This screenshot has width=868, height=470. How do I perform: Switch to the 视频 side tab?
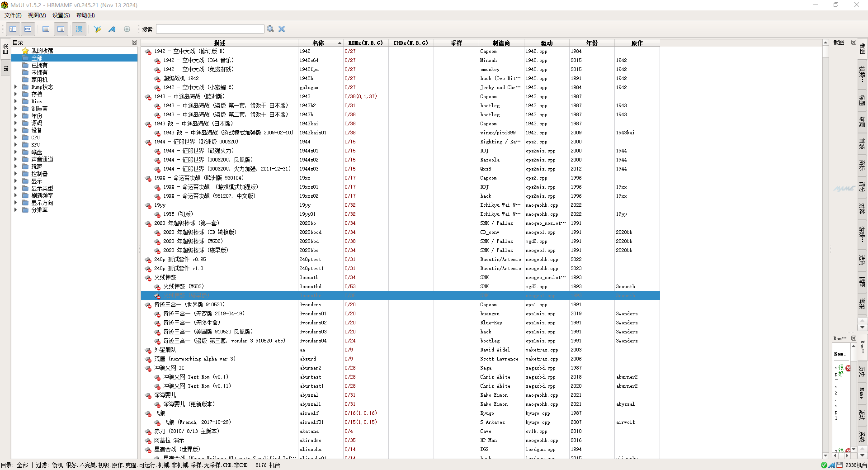(x=862, y=74)
